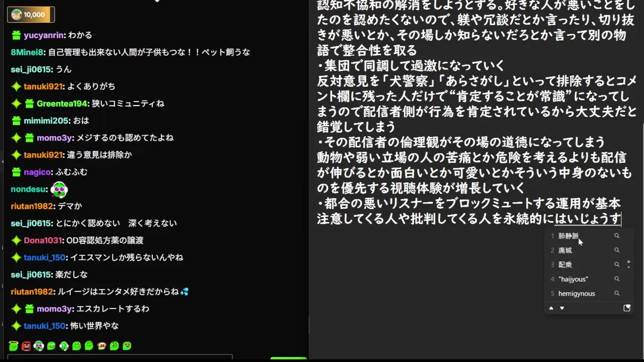Image resolution: width=644 pixels, height=362 pixels.
Task: Click the diamond badge on tanuki_150's イエスマン message
Action: click(17, 257)
